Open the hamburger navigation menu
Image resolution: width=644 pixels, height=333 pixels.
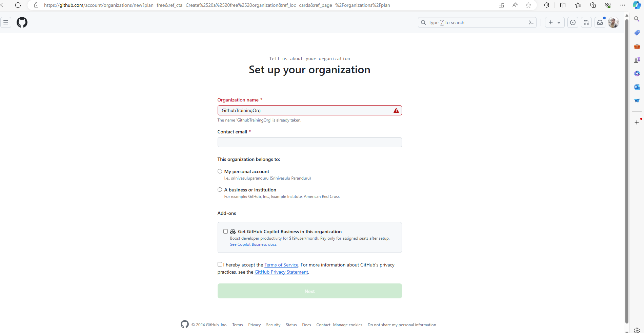click(x=6, y=22)
